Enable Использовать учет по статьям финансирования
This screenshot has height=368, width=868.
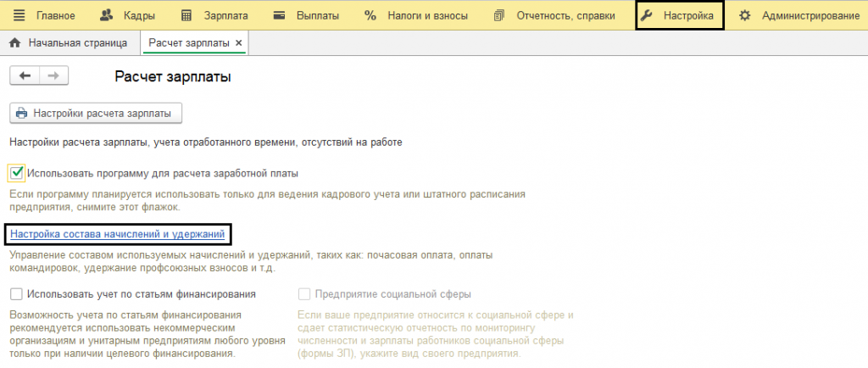click(16, 294)
